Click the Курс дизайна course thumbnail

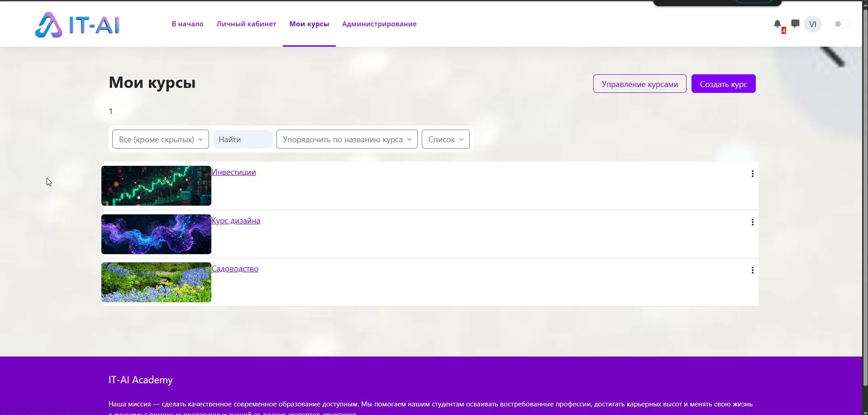tap(156, 234)
